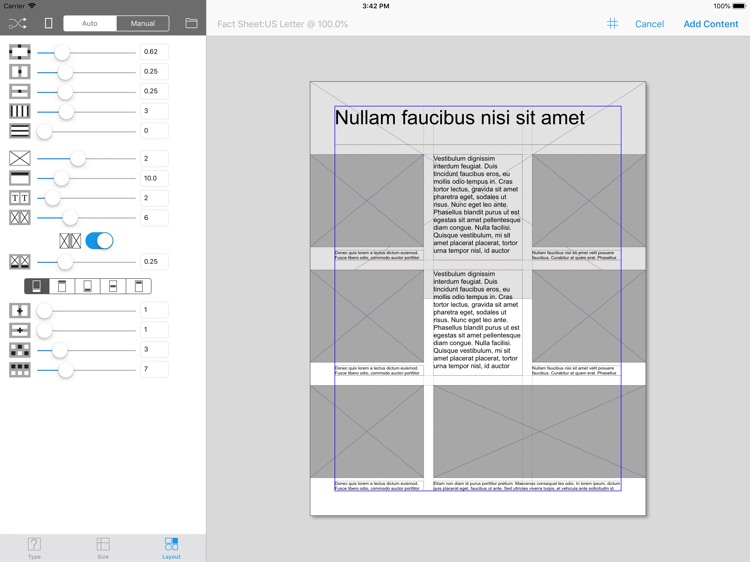Tap the value field showing 7

point(154,369)
